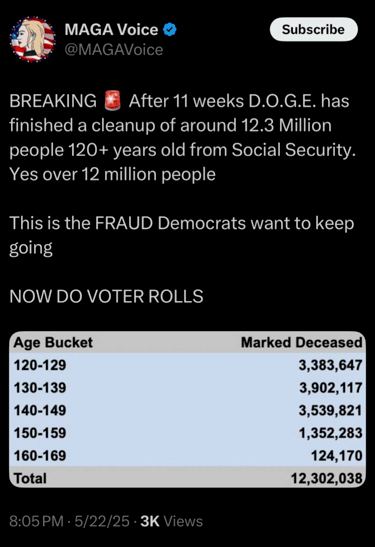Select the 140-149 row label
The width and height of the screenshot is (375, 547).
(40, 411)
